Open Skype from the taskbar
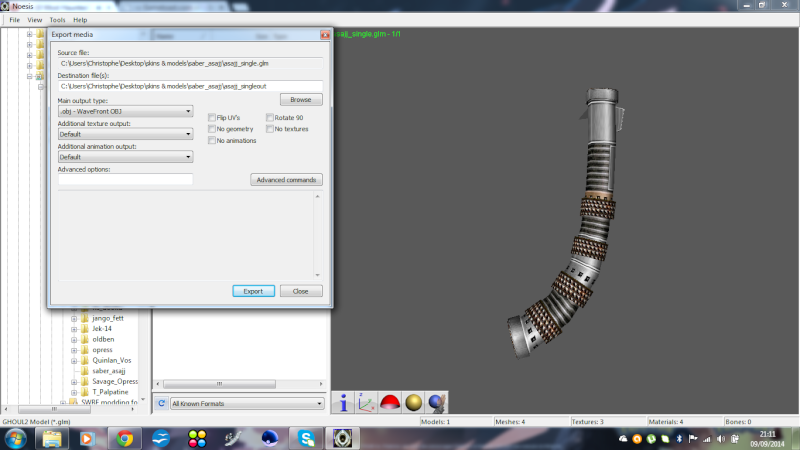The height and width of the screenshot is (450, 800). pos(306,439)
